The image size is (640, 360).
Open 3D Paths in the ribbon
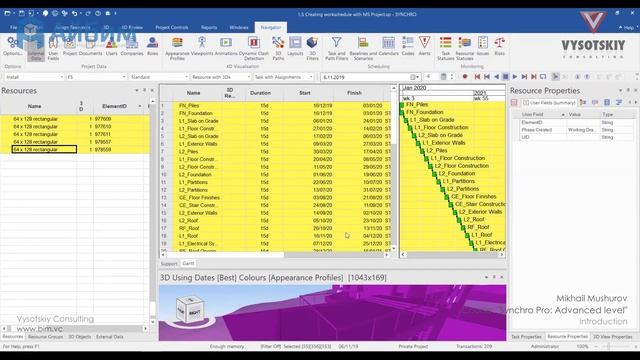278,48
